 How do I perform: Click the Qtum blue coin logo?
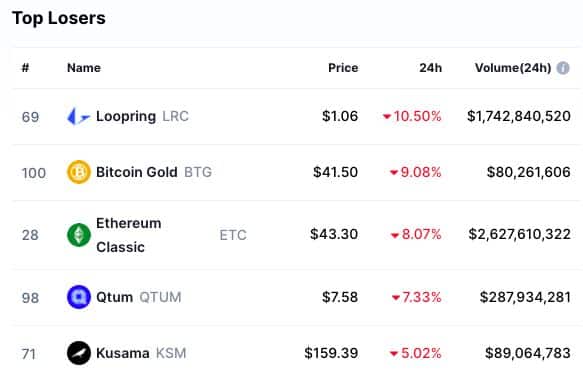click(78, 297)
